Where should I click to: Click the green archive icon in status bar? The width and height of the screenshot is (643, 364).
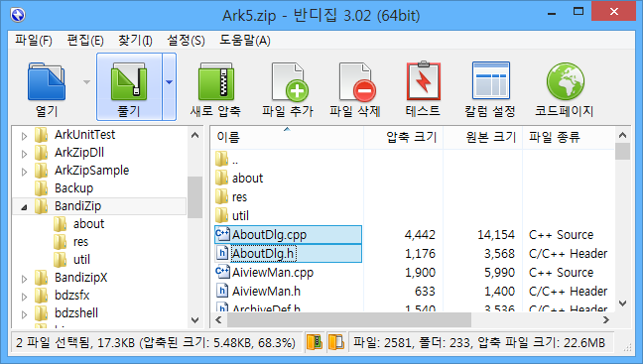[315, 342]
